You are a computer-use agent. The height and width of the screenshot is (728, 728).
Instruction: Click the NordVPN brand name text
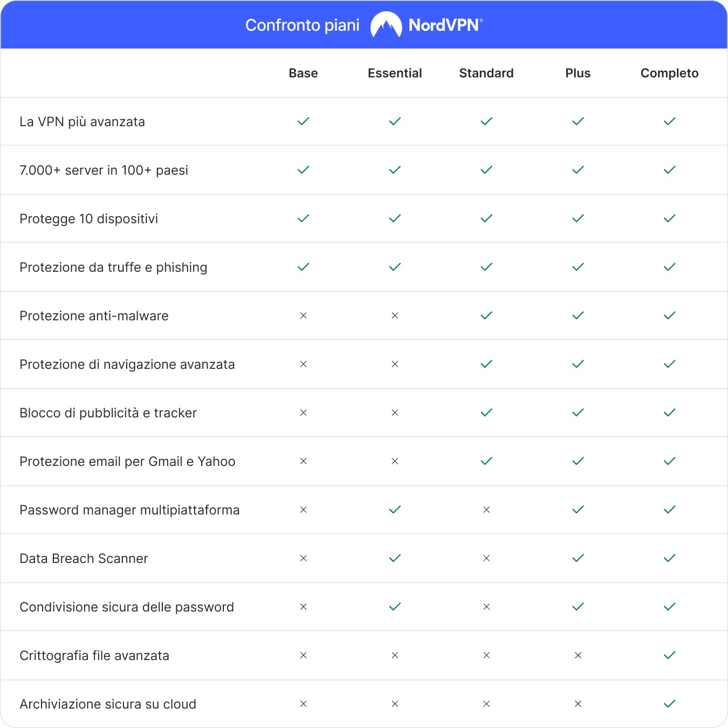point(445,25)
